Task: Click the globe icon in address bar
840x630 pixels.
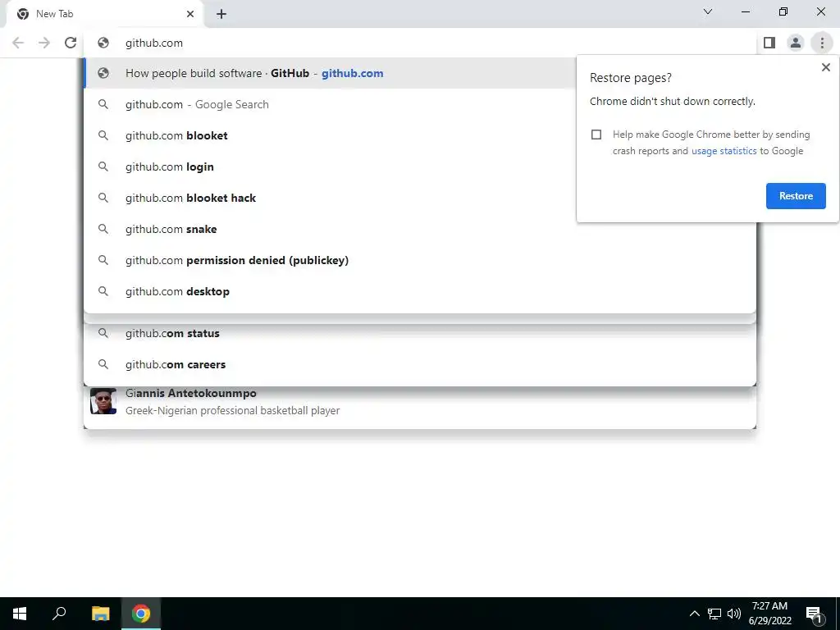Action: tap(103, 43)
